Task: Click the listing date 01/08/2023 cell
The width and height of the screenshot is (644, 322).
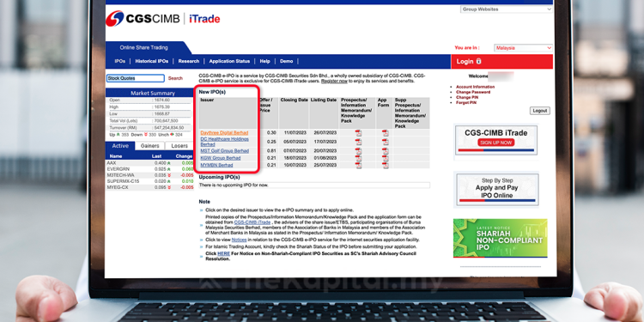Action: (325, 158)
